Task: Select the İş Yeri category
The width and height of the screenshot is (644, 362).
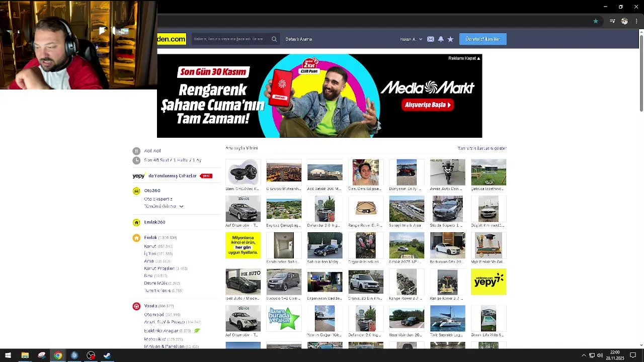Action: point(150,254)
